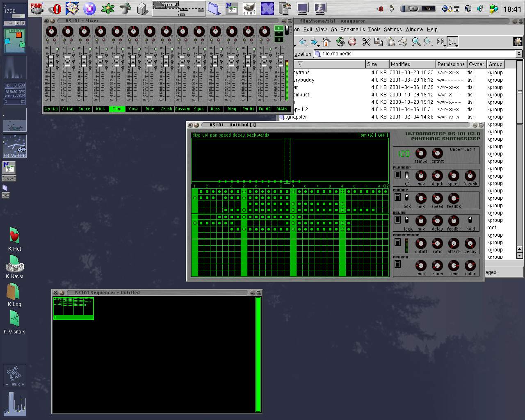Toggle the Compressor enable switch
Image resolution: width=525 pixels, height=420 pixels.
[397, 242]
